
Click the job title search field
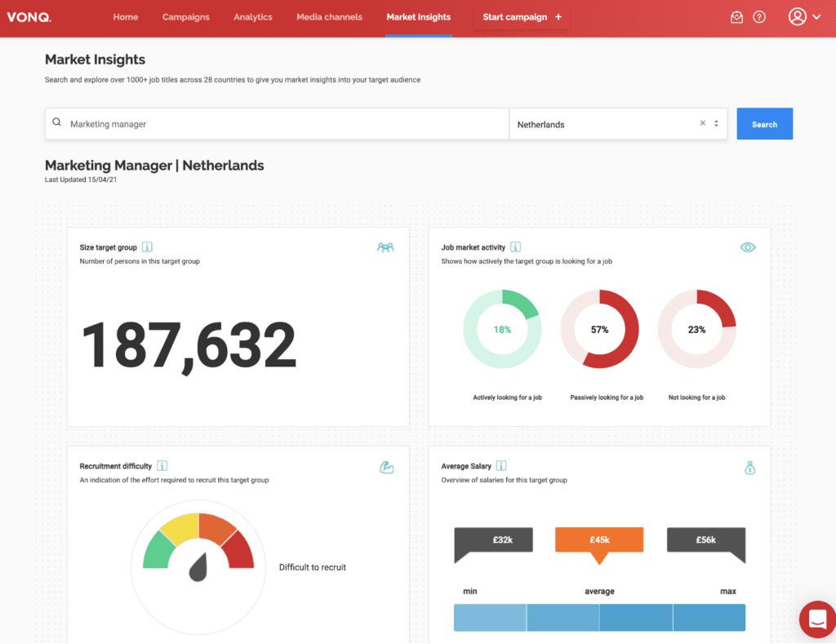point(278,124)
